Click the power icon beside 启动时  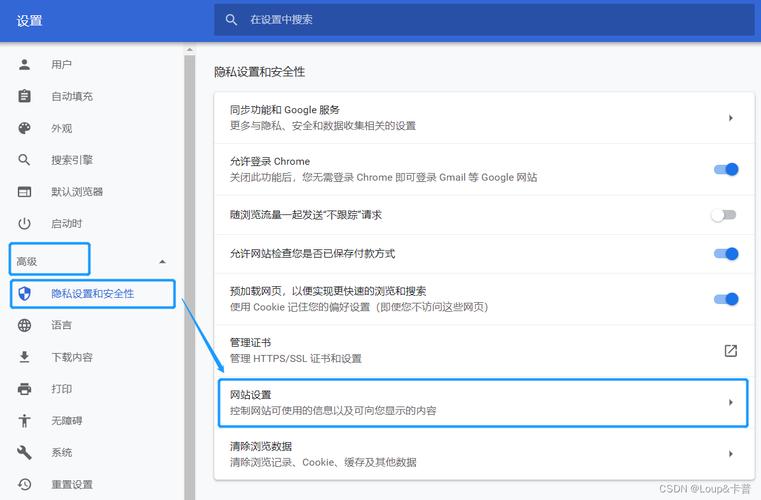tap(24, 223)
